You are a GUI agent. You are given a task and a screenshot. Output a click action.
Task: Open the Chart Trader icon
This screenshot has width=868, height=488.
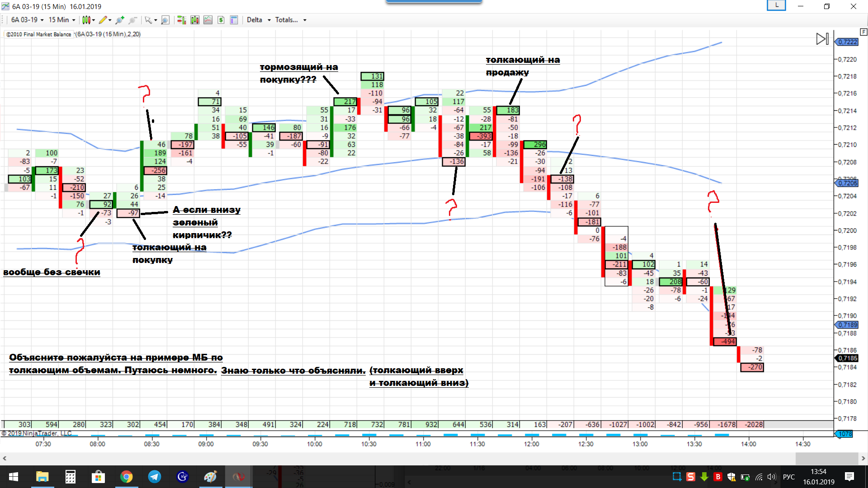181,20
